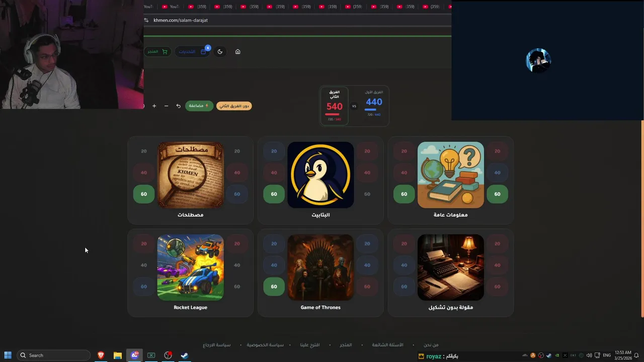Click the page vertical scrollbar
Screen dimensions: 644x362
tap(642, 219)
